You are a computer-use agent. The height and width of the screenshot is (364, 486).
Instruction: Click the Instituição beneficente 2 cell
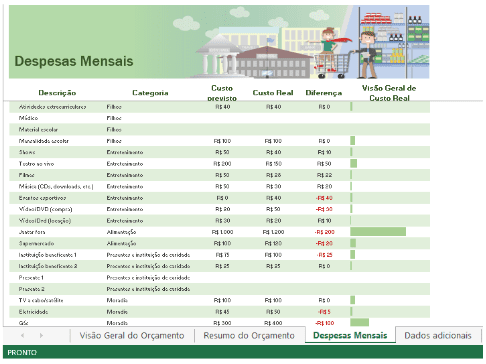pyautogui.click(x=48, y=266)
